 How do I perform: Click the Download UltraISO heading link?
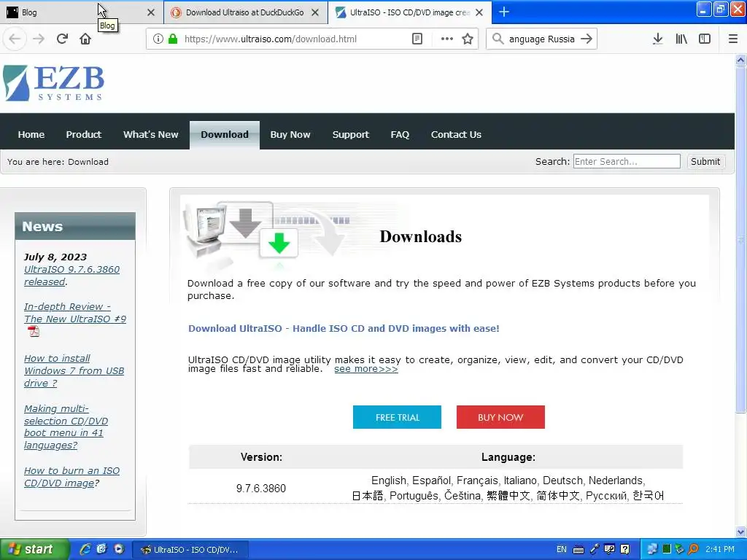344,329
